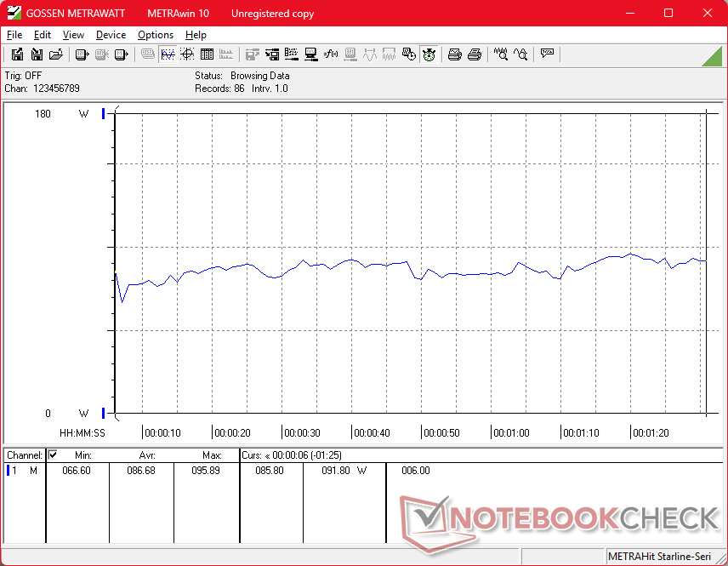Click the METRAHit Starline status bar field
The image size is (728, 566).
point(663,557)
